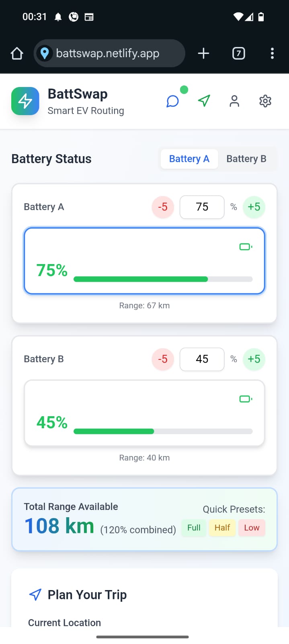Tap the green navigation arrow icon

[204, 101]
